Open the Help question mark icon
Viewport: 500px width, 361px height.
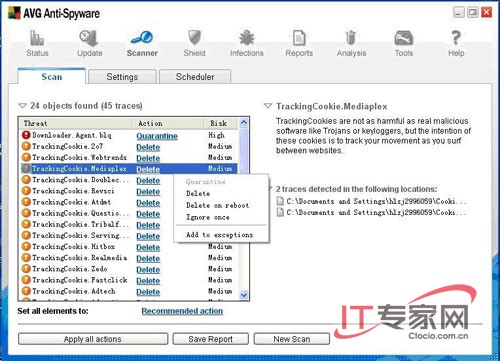(456, 38)
